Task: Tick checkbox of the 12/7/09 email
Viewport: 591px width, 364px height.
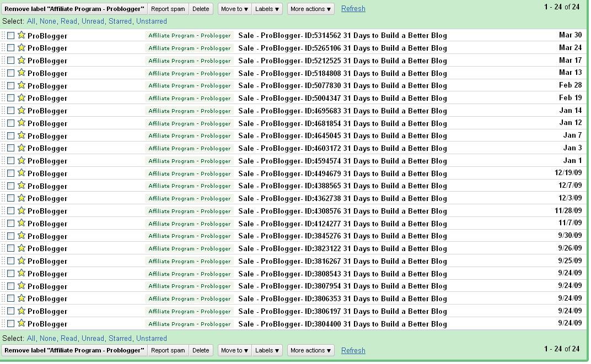Action: [10, 186]
